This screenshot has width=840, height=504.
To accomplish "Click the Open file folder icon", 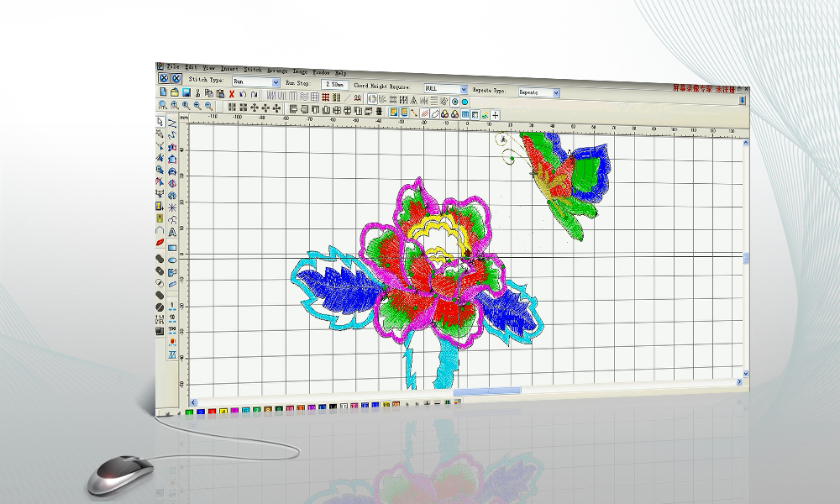I will pos(174,92).
